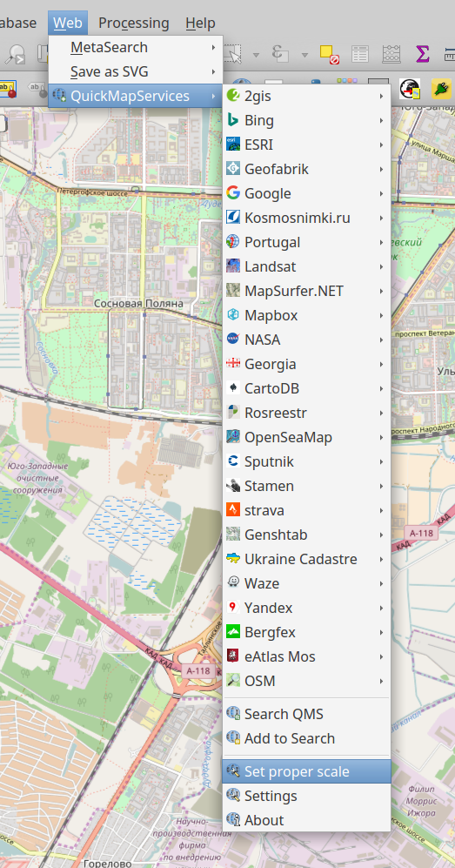This screenshot has height=868, width=455.
Task: Expand the MapSurfer.NET submenu arrow
Action: [381, 291]
